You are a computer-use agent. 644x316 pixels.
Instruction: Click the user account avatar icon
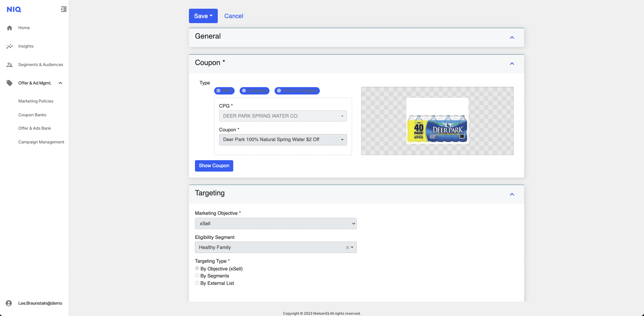9,303
